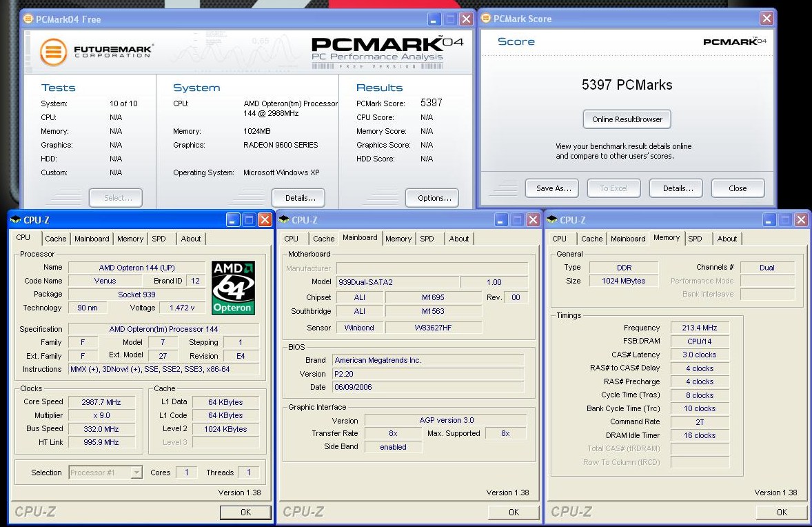
Task: Minimize the PCMark04 Free window
Action: click(434, 19)
